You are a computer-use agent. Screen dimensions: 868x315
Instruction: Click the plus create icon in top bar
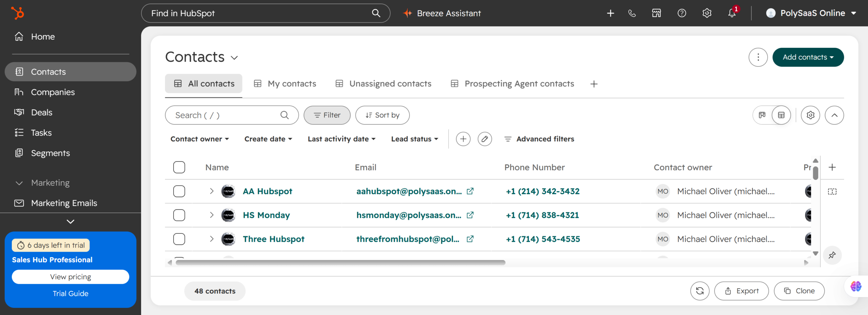(x=610, y=13)
